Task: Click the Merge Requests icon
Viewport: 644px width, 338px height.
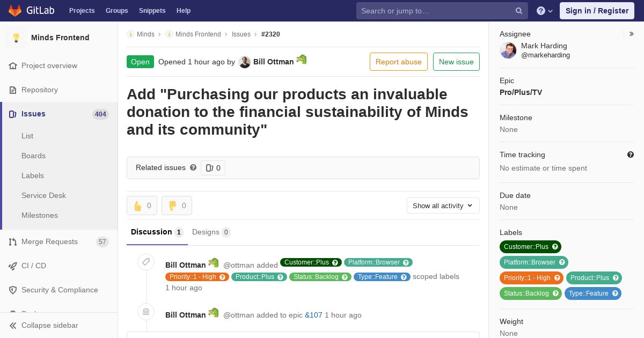Action: tap(13, 241)
